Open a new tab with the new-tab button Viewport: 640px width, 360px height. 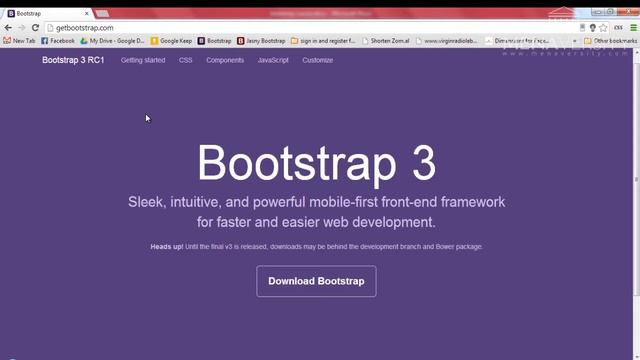coord(102,14)
